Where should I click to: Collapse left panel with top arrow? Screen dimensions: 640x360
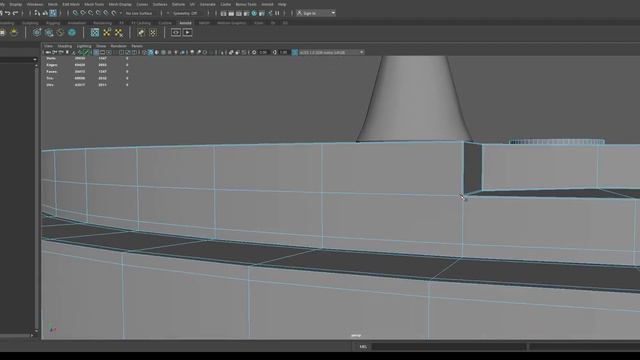click(35, 60)
